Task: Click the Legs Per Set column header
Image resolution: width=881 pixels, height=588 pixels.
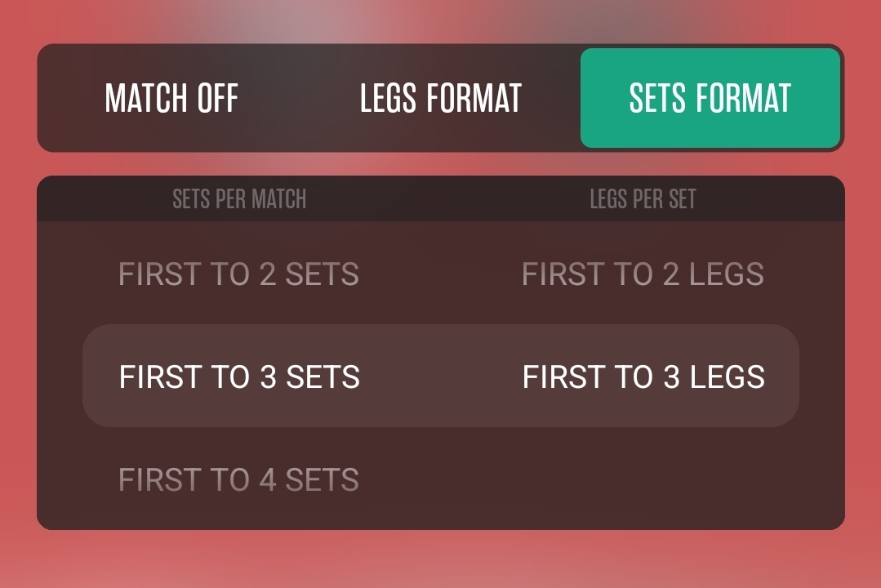Action: click(x=643, y=199)
